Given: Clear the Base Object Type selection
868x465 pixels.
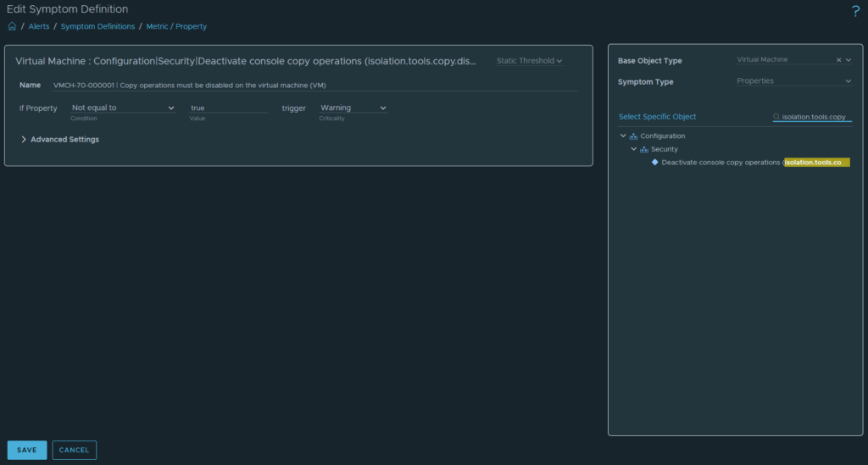Looking at the screenshot, I should coord(838,60).
